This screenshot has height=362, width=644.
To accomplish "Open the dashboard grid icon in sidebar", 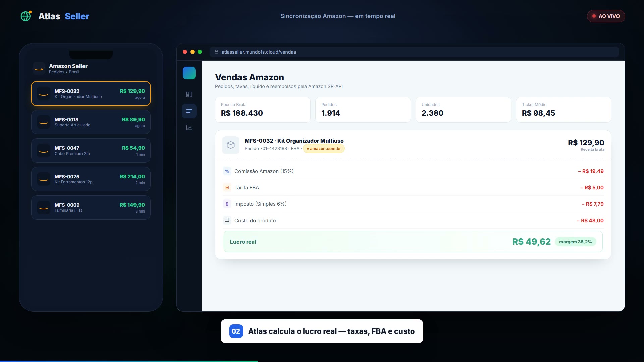I will click(x=189, y=94).
